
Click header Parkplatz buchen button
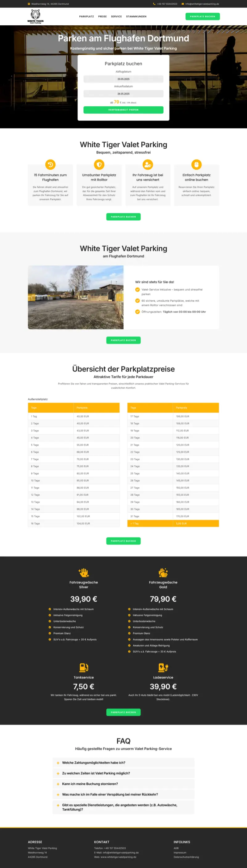[x=203, y=16]
